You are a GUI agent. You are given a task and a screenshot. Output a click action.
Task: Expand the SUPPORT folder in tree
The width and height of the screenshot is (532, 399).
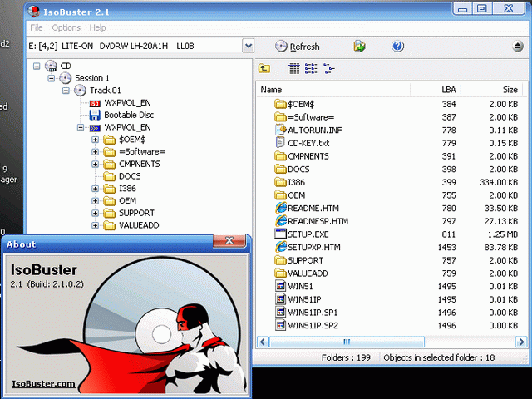[x=96, y=213]
